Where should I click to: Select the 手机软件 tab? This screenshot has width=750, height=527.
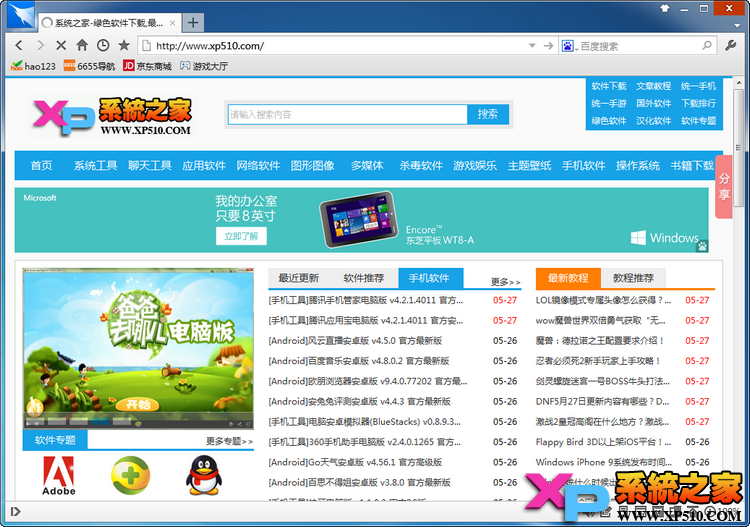430,278
